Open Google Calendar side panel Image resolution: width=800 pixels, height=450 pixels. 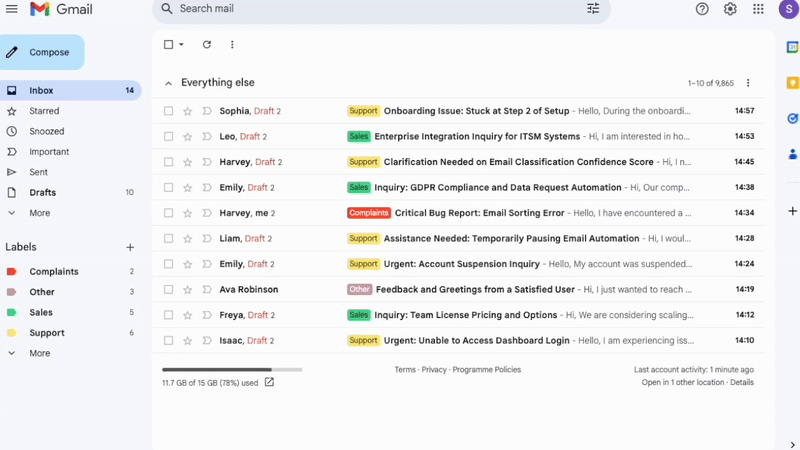pyautogui.click(x=792, y=47)
